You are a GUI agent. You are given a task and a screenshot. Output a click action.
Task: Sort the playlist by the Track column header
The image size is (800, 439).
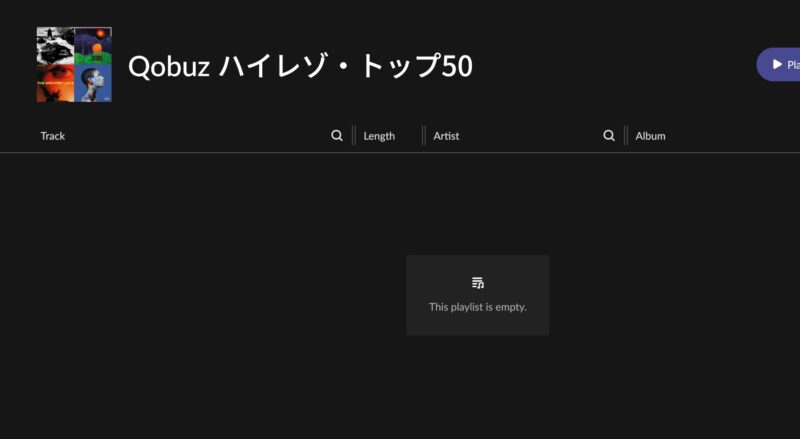coord(53,136)
